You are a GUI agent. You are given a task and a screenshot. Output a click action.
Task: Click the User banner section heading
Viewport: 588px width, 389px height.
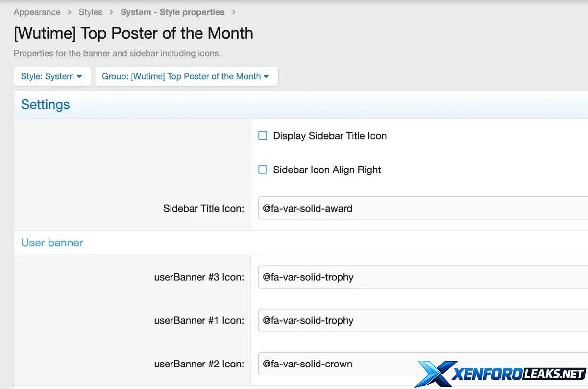(x=52, y=243)
